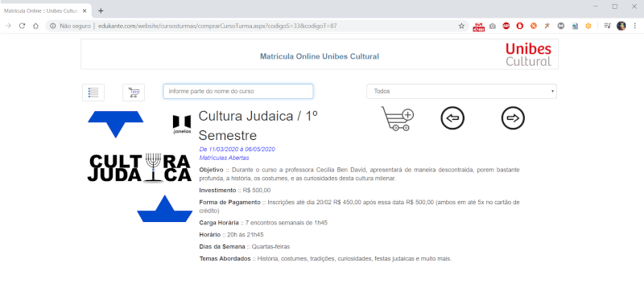
Task: Click the Não seguro site info indicator
Action: click(70, 26)
